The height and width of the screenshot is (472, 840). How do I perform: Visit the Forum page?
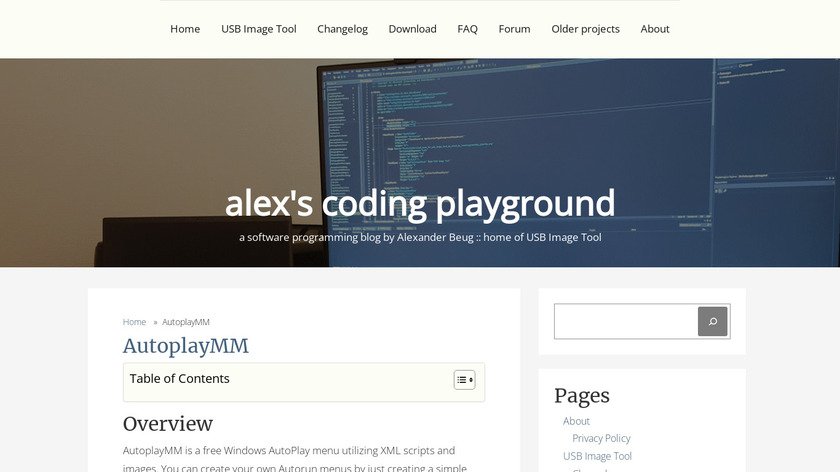(514, 29)
